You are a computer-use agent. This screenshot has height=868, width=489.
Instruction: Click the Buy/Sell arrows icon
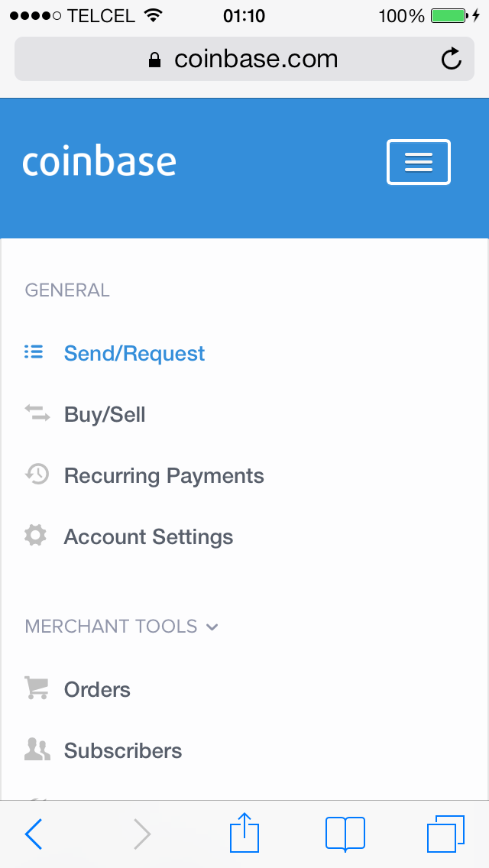(37, 413)
